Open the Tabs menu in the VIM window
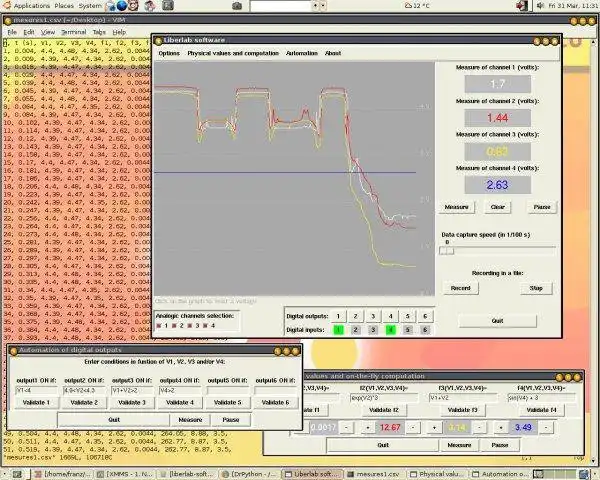Screen dimensions: 600x480 (99, 32)
